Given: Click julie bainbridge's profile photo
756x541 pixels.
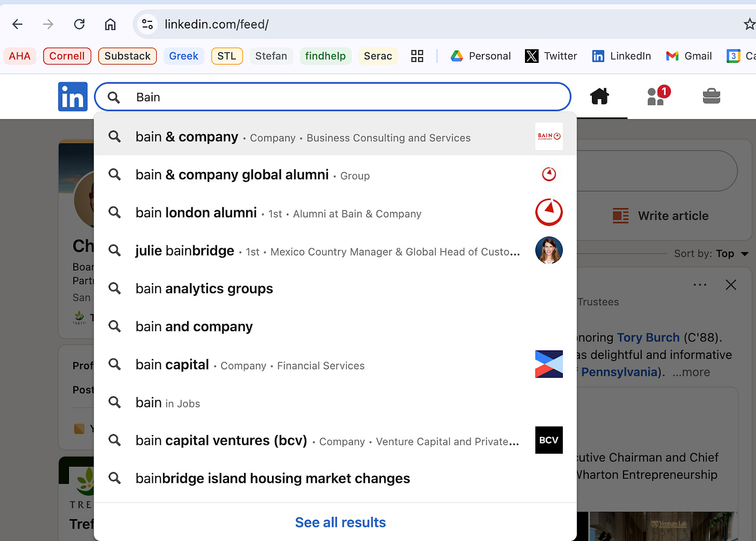Looking at the screenshot, I should click(549, 250).
